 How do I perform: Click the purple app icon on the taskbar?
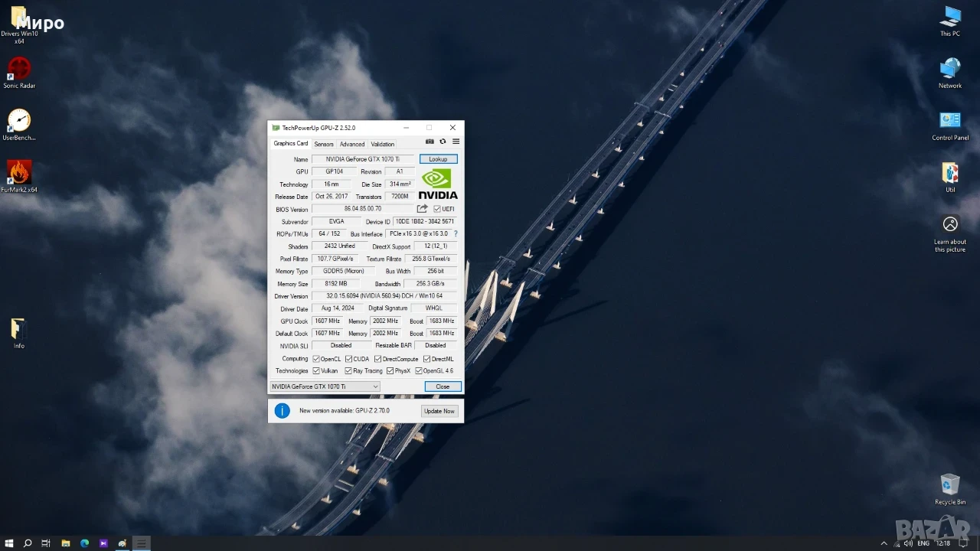click(103, 543)
